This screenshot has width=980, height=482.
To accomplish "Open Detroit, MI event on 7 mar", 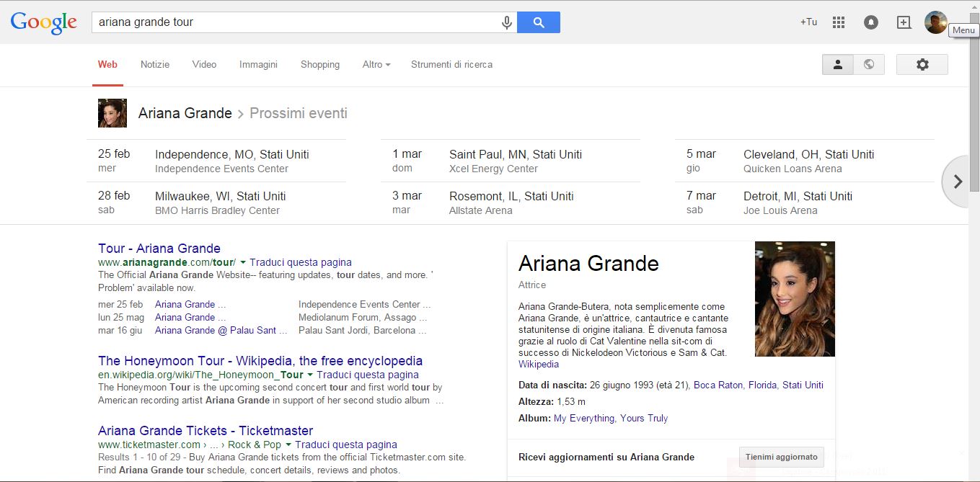I will [x=805, y=202].
